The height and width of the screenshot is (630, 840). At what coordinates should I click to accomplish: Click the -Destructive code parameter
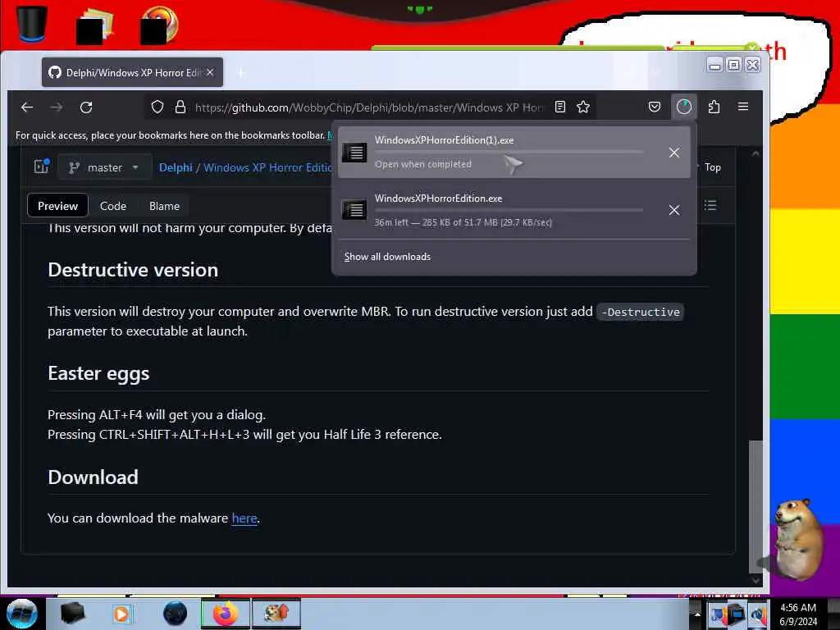(640, 312)
